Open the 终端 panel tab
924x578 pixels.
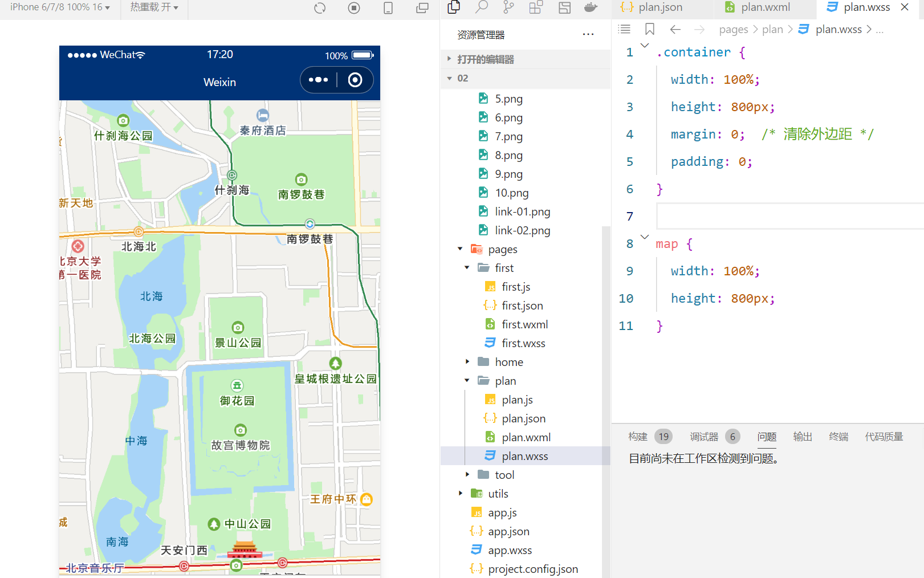pyautogui.click(x=838, y=437)
